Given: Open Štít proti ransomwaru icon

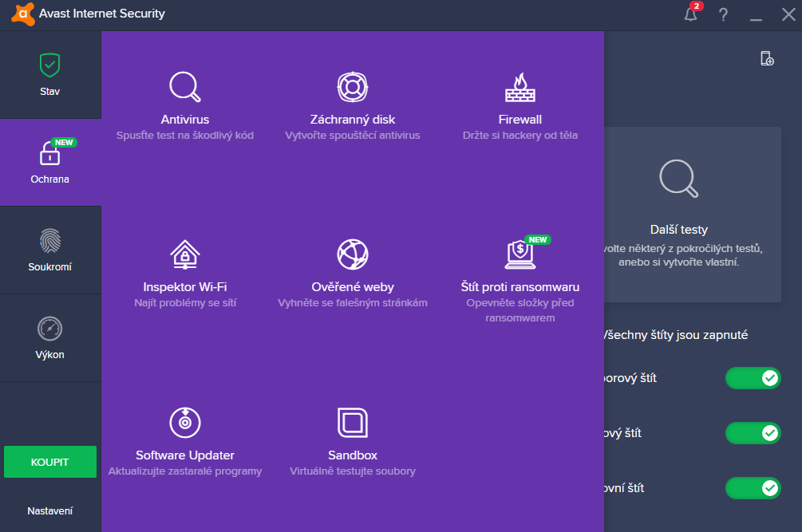Looking at the screenshot, I should [x=520, y=254].
